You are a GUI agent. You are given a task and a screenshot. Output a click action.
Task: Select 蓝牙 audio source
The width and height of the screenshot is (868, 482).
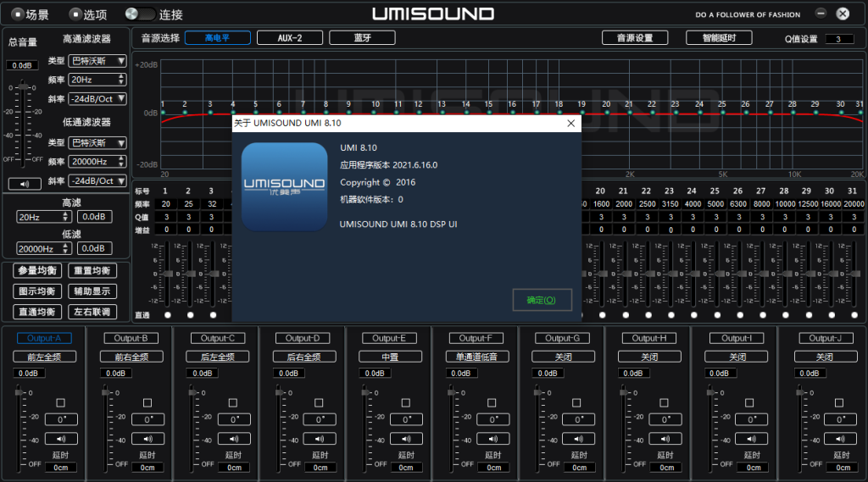click(x=362, y=37)
